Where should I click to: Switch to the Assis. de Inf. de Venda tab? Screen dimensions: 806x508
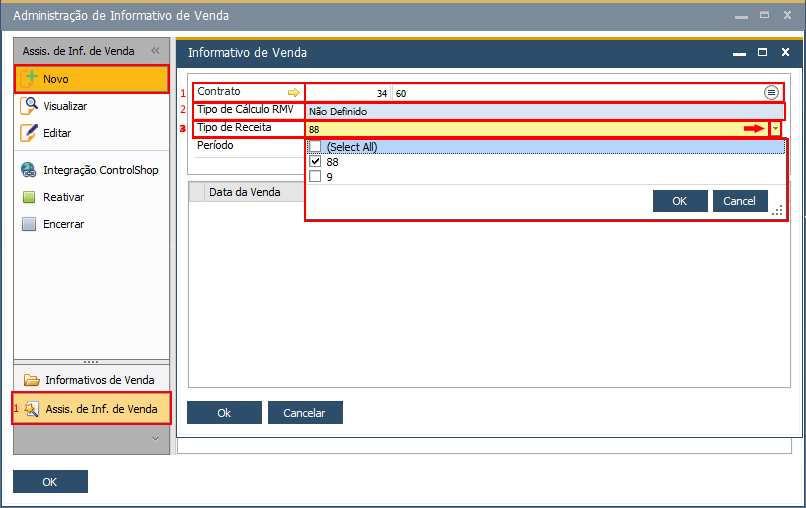(x=91, y=409)
